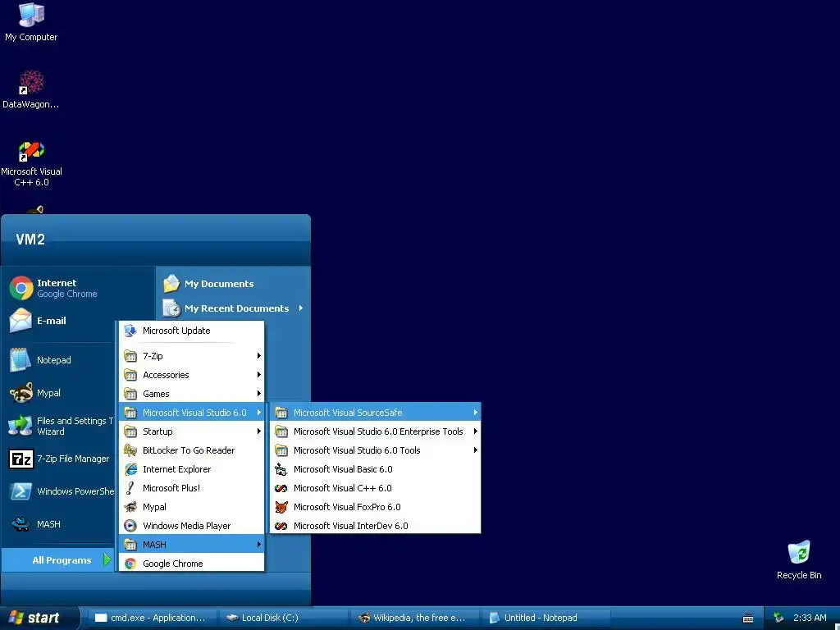840x630 pixels.
Task: Select the Games folder entry
Action: pos(191,393)
